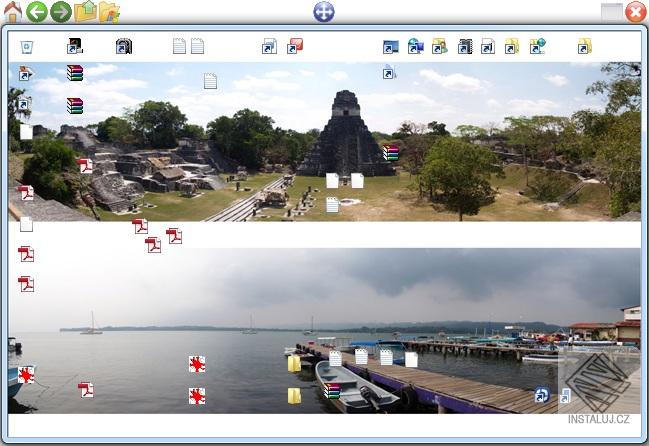Viewport: 649px width, 446px height.
Task: Navigate back with the green left arrow
Action: [x=37, y=12]
